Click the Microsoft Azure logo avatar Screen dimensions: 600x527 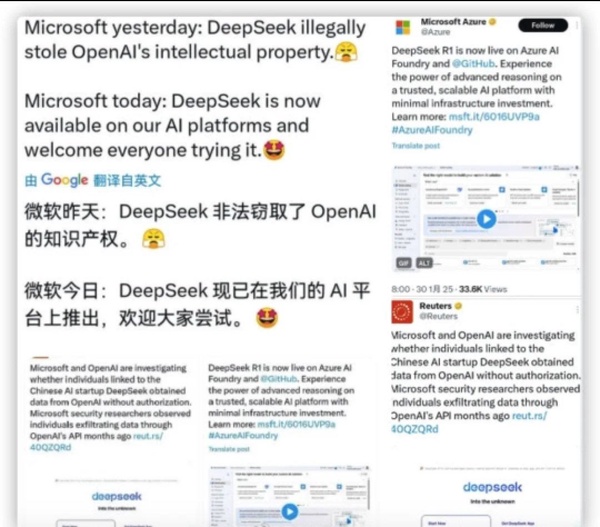[x=403, y=28]
